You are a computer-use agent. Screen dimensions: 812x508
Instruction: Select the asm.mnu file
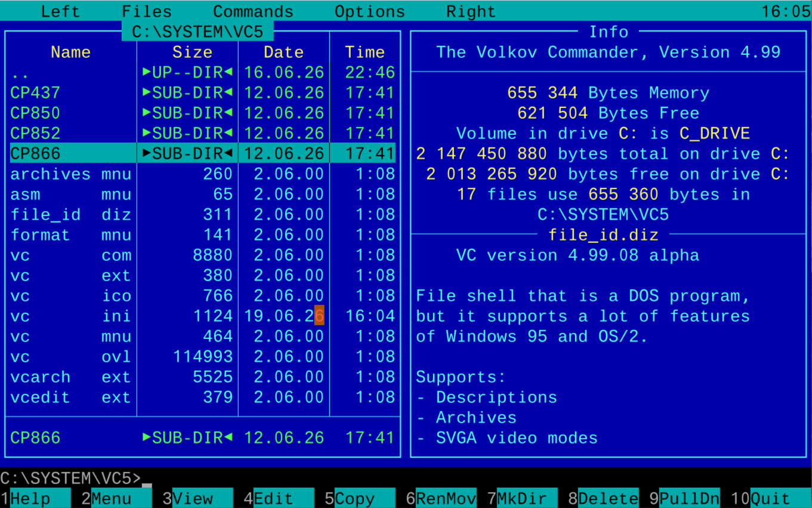(x=203, y=195)
